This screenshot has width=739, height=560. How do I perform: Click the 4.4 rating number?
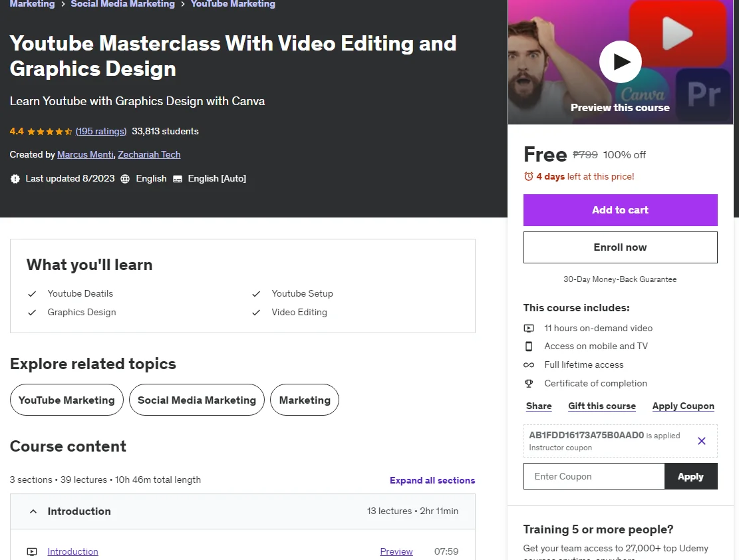17,132
